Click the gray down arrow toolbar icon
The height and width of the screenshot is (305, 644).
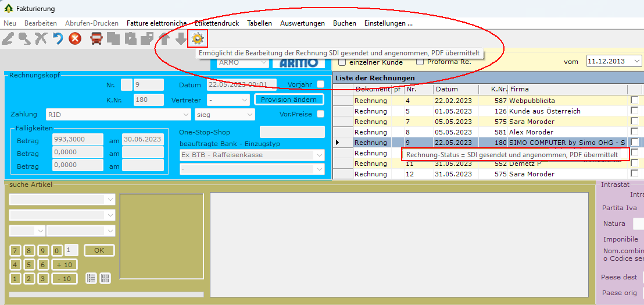click(181, 39)
